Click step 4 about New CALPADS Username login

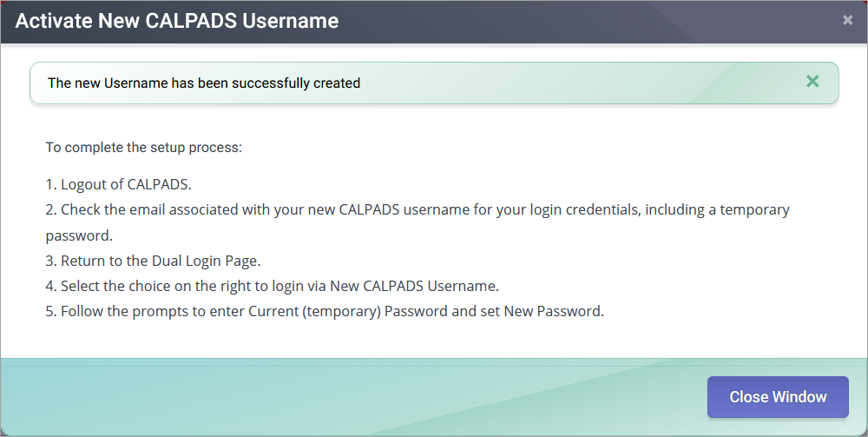coord(273,287)
